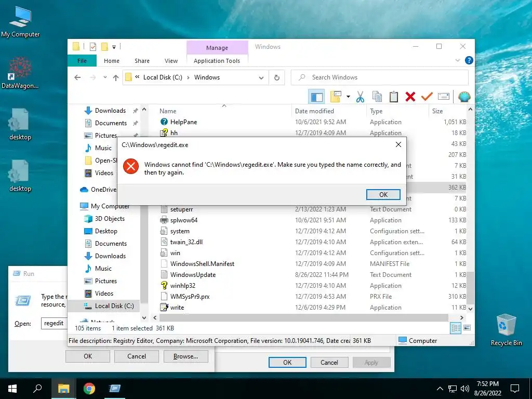Screen dimensions: 532x399
Task: Click the horizontal scrollbar right arrow
Action: (461, 317)
